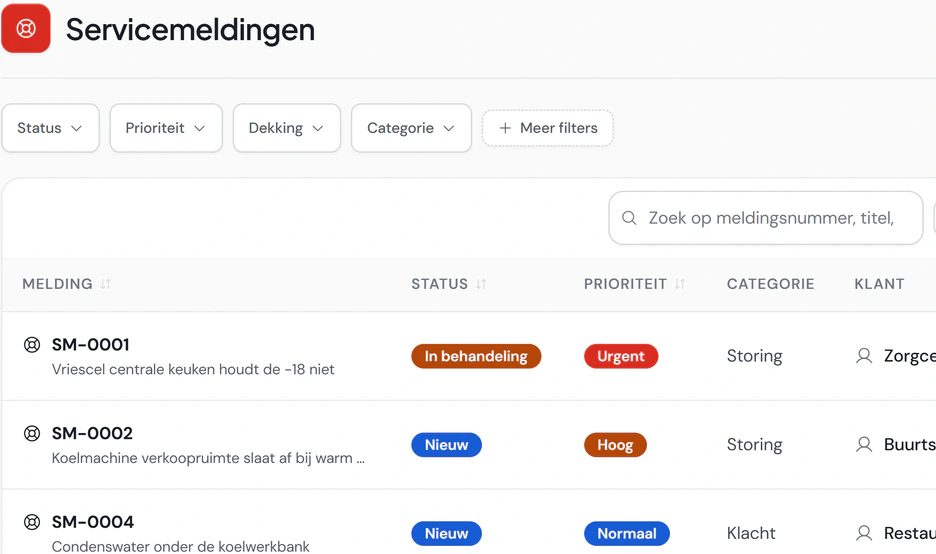
Task: Open the Restau klant link
Action: pos(910,533)
